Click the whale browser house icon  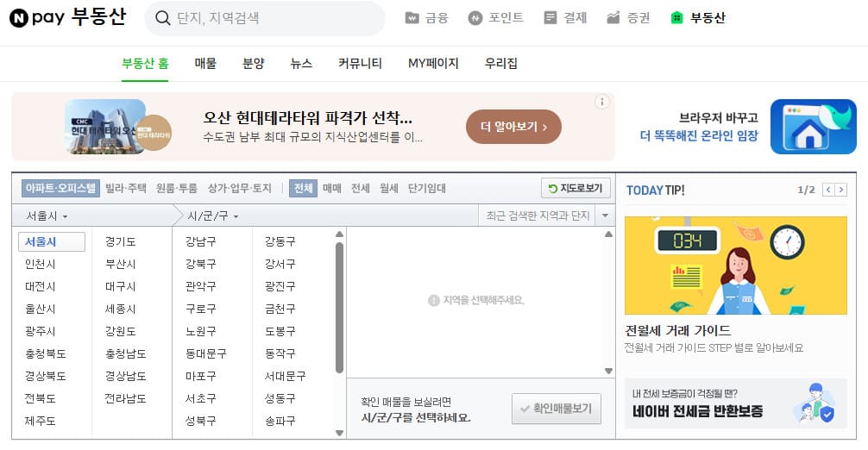(x=813, y=127)
